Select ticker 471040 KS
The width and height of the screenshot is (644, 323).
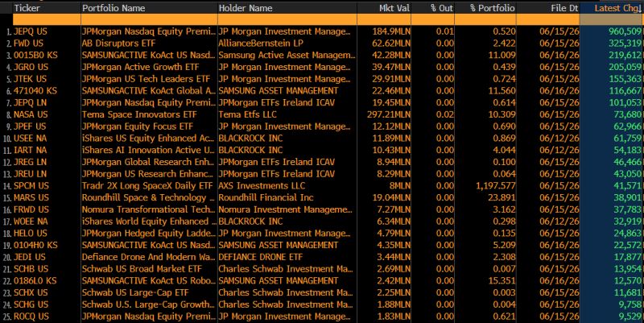coord(35,91)
